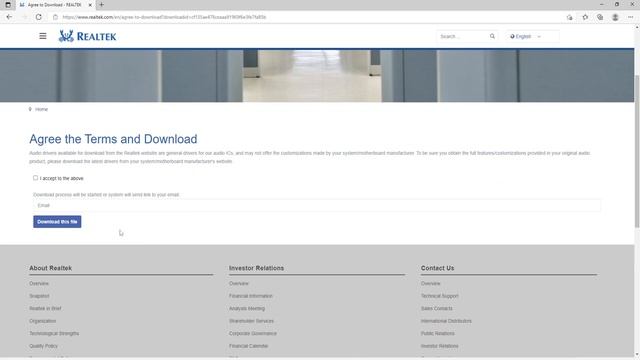
Task: Open Investor Relations link under Contact Us
Action: pos(440,346)
